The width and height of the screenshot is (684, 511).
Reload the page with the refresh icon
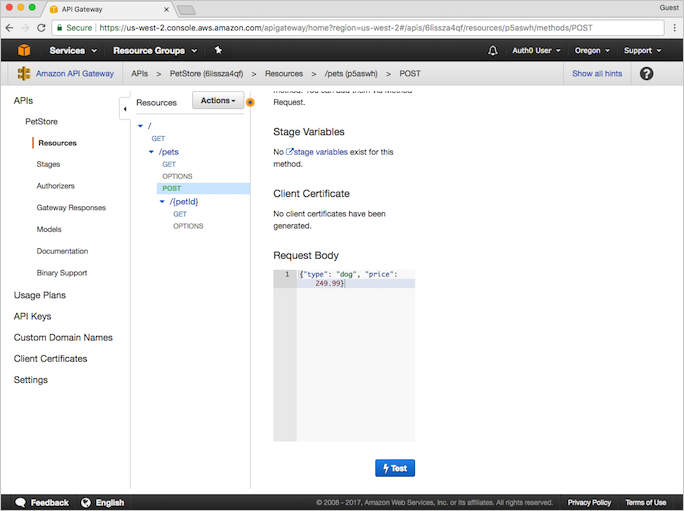(x=41, y=27)
